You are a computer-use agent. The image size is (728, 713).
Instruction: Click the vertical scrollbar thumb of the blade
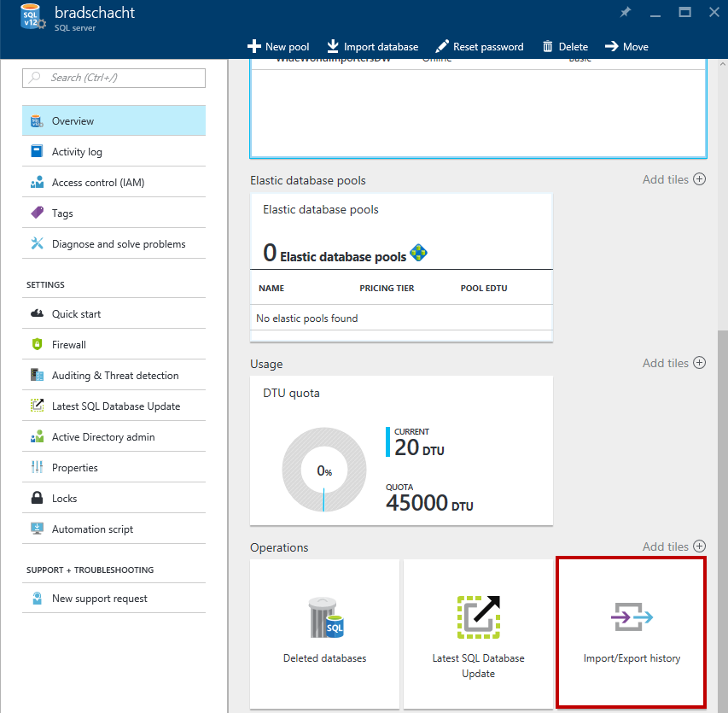722,520
